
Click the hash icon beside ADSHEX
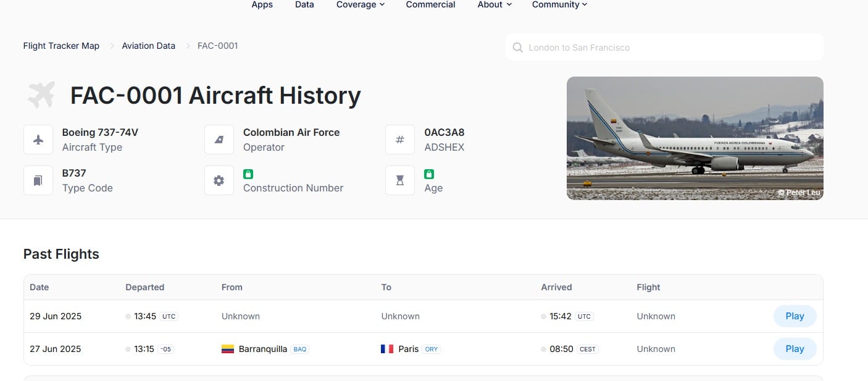click(x=400, y=140)
